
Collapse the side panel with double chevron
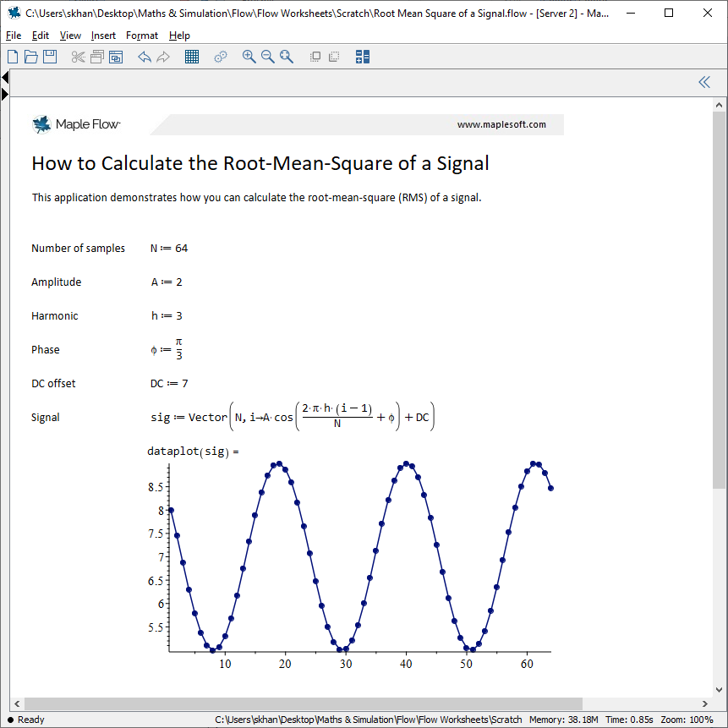click(x=704, y=82)
